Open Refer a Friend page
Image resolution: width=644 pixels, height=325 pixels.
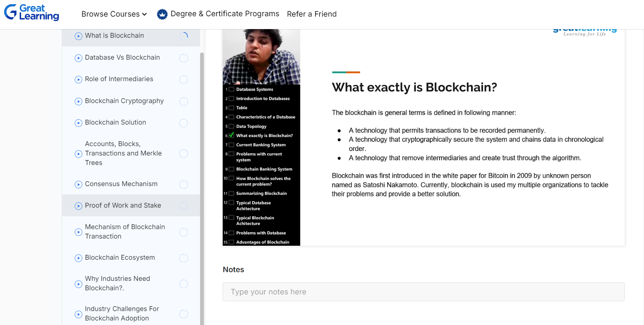312,14
